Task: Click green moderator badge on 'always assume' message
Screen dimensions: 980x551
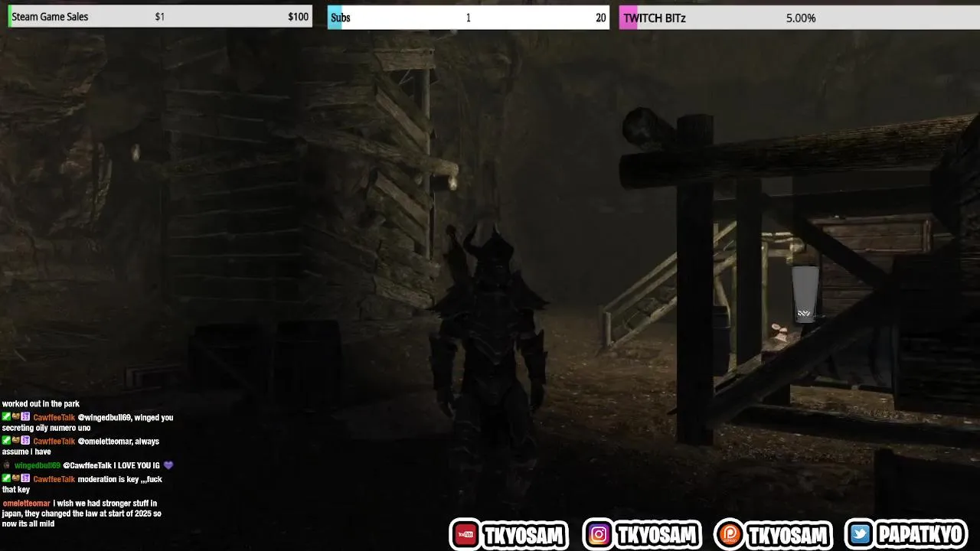Action: click(6, 441)
